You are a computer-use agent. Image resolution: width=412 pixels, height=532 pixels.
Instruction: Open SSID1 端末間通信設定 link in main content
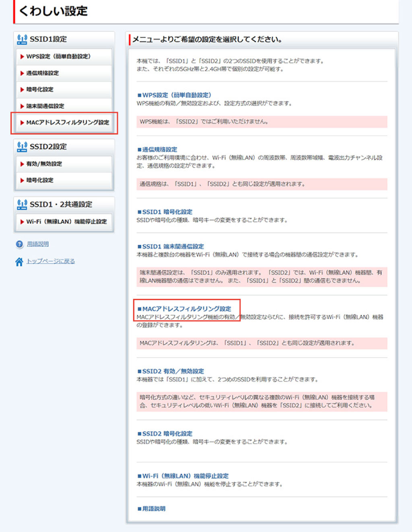click(x=173, y=246)
